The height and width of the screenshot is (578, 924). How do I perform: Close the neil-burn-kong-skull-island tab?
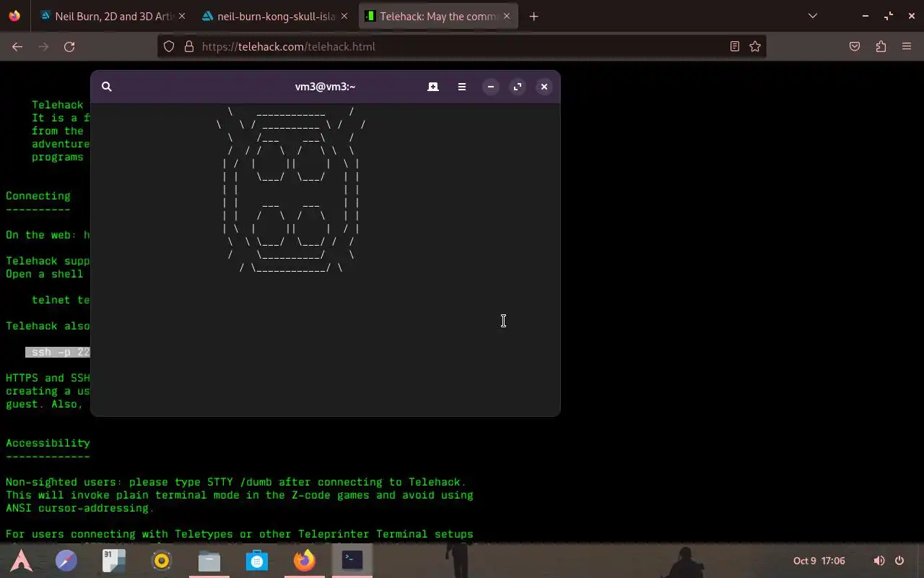[344, 16]
